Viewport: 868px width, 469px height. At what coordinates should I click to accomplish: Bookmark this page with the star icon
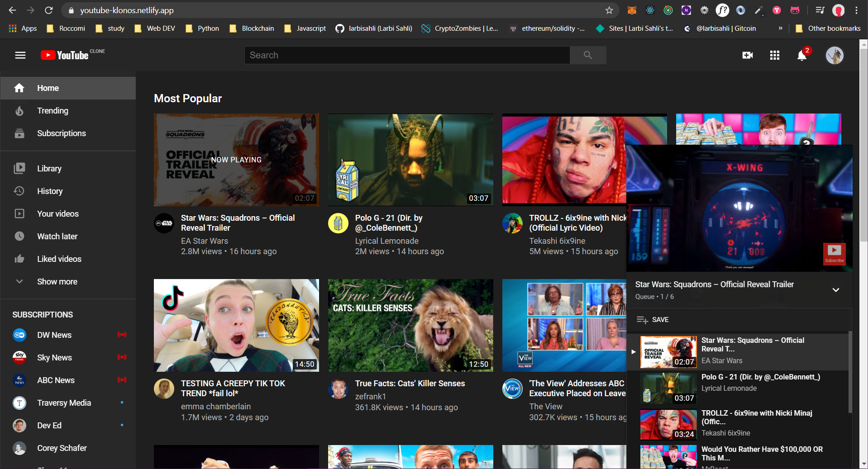609,10
